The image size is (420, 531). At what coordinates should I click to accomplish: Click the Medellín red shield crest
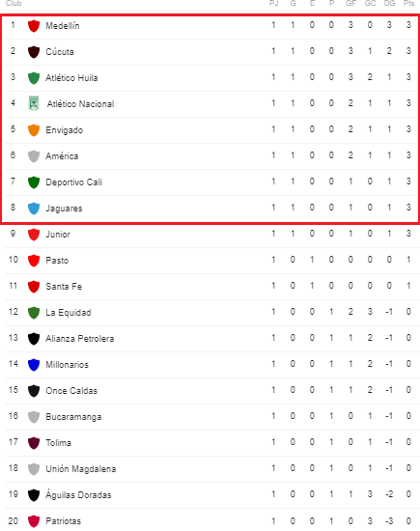tap(34, 26)
